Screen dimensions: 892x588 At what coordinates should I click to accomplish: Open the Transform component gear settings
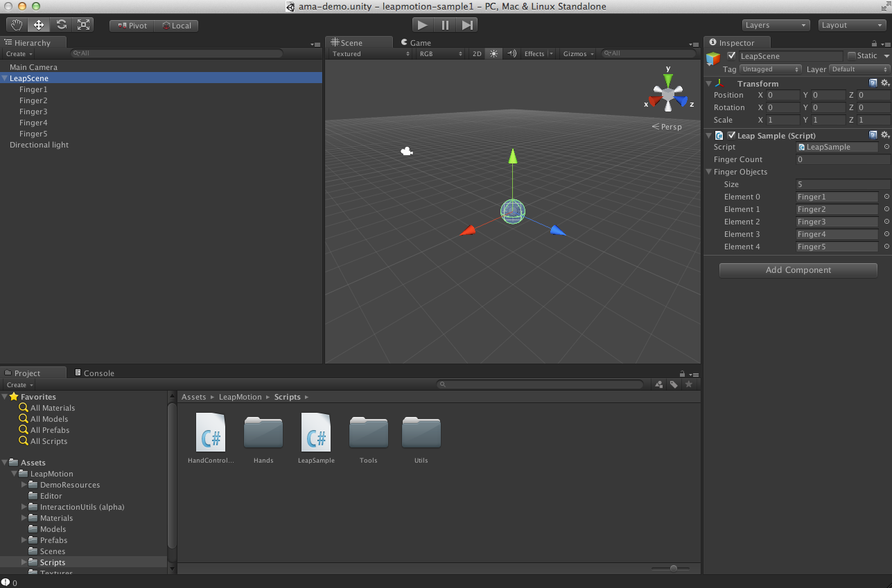[x=885, y=83]
